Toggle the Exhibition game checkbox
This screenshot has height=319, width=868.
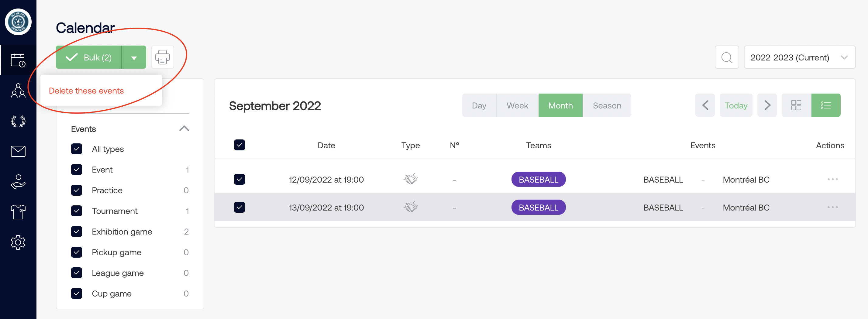(77, 232)
